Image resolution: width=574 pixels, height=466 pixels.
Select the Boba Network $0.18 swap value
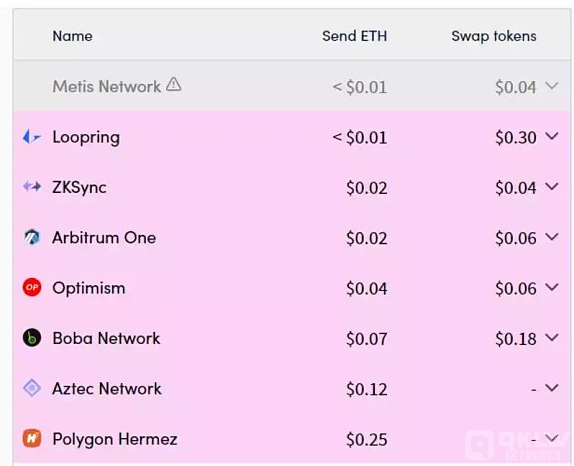516,339
